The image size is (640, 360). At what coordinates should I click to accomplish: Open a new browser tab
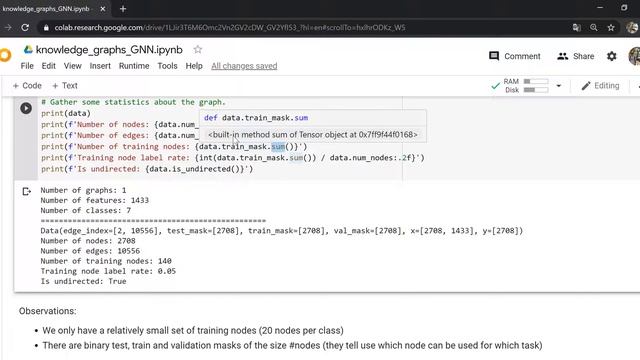coord(123,9)
